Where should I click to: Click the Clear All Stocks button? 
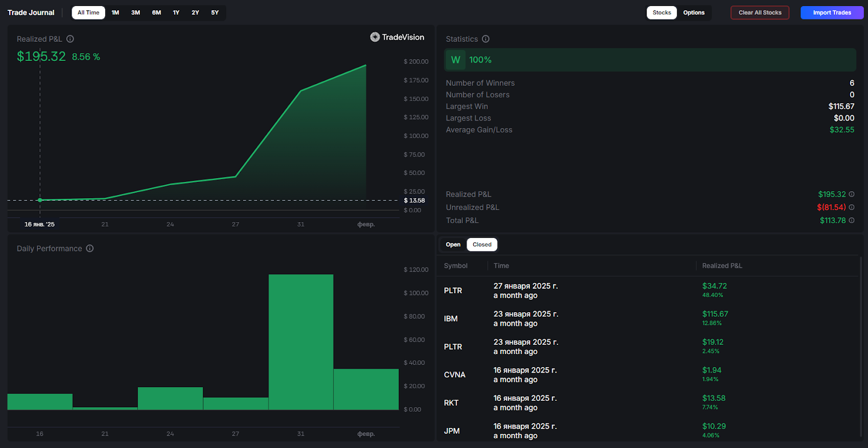pos(760,12)
